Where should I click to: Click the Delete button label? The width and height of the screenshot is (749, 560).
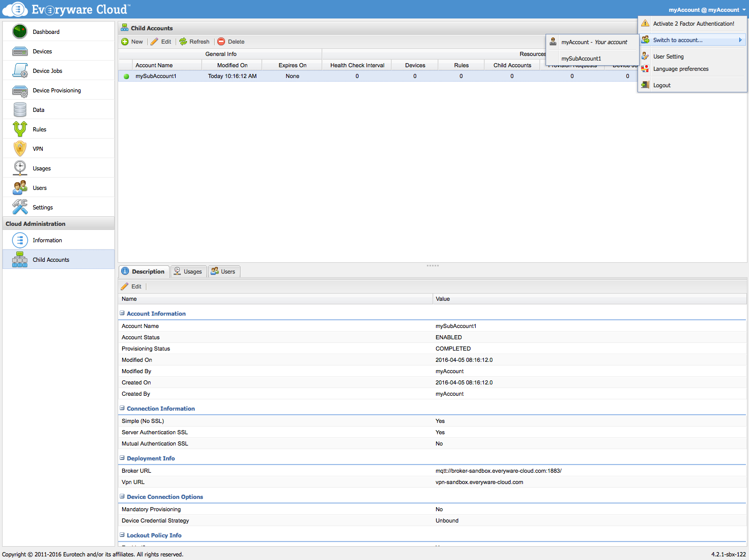pyautogui.click(x=236, y=42)
